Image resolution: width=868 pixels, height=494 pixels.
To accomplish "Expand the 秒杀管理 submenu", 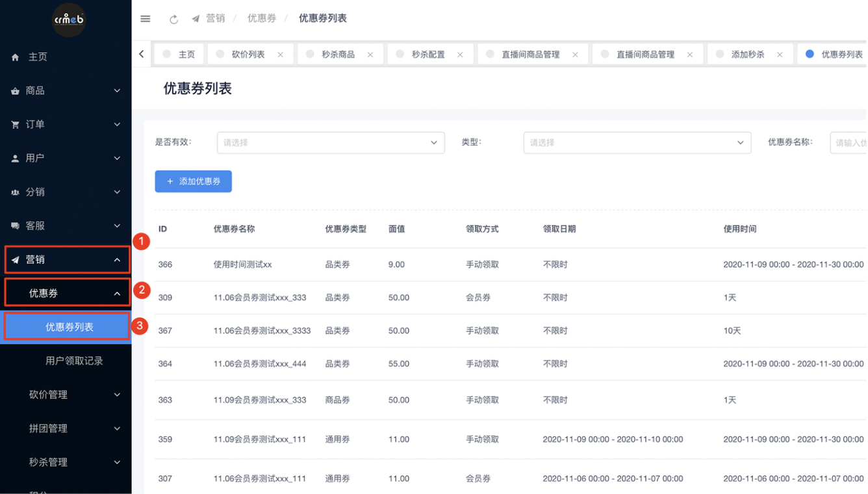I will (66, 462).
